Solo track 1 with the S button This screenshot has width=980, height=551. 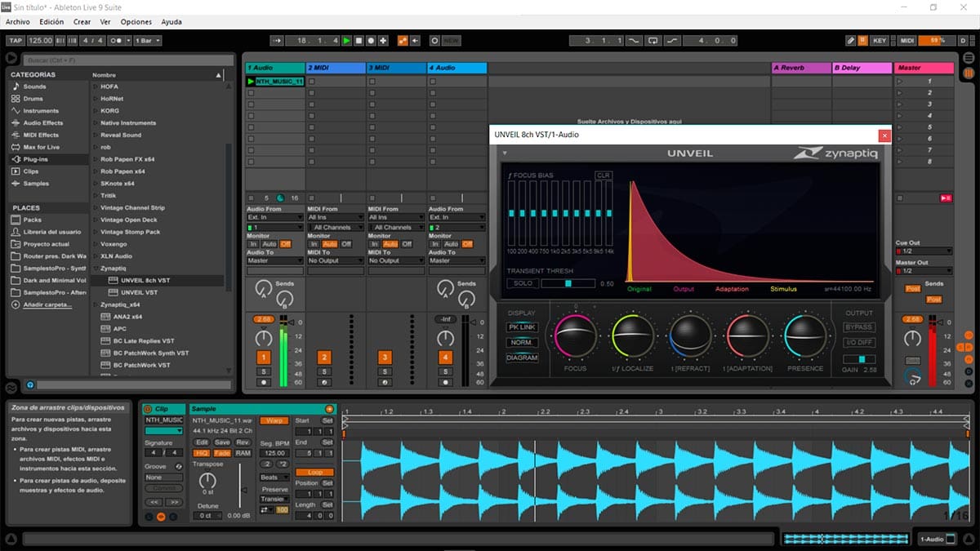coord(264,371)
